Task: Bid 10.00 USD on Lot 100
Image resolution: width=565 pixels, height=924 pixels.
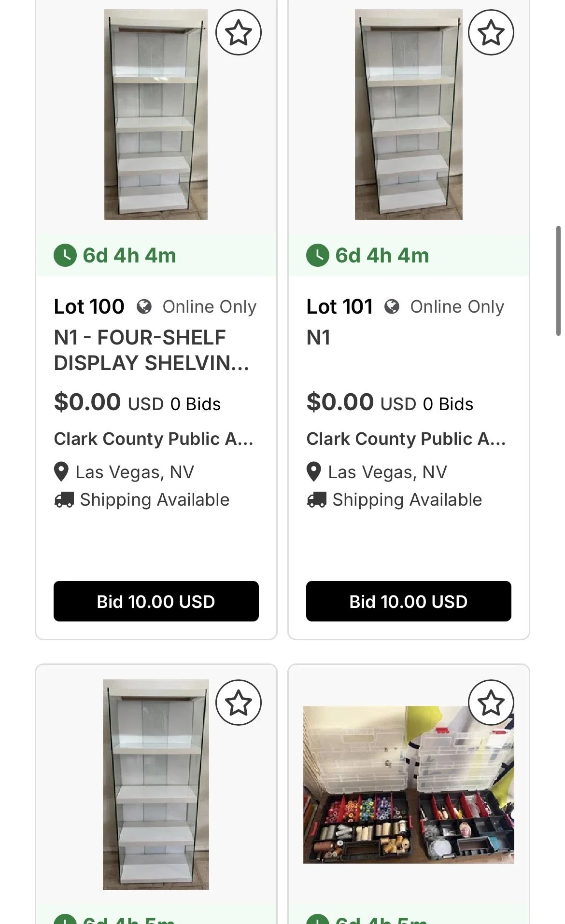Action: click(x=156, y=601)
